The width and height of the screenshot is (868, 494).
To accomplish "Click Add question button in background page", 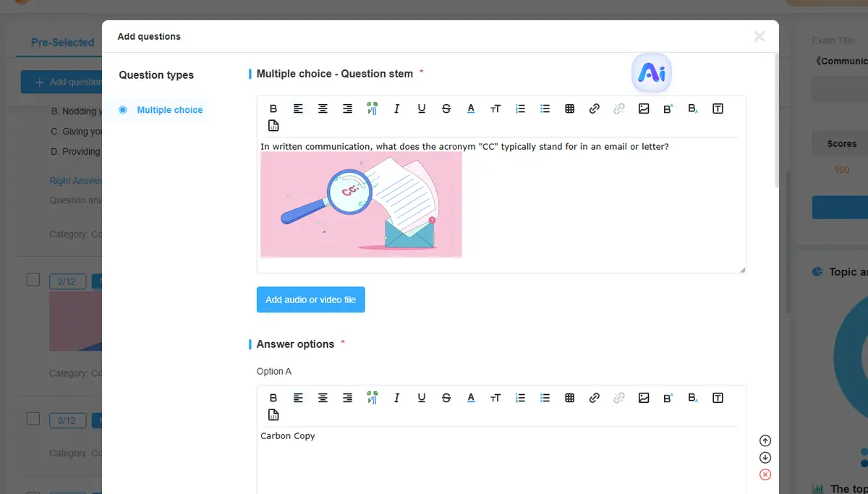I will [62, 82].
